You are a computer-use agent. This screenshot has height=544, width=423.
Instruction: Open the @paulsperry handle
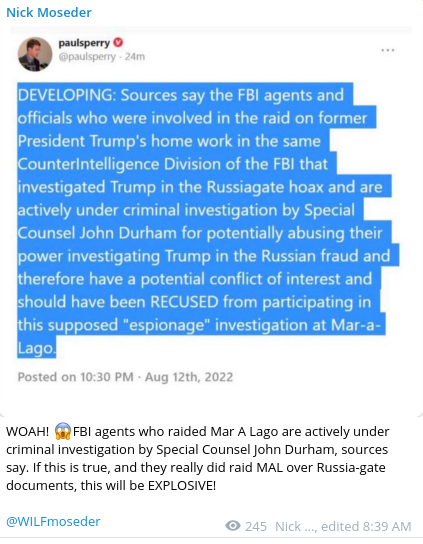click(x=87, y=57)
